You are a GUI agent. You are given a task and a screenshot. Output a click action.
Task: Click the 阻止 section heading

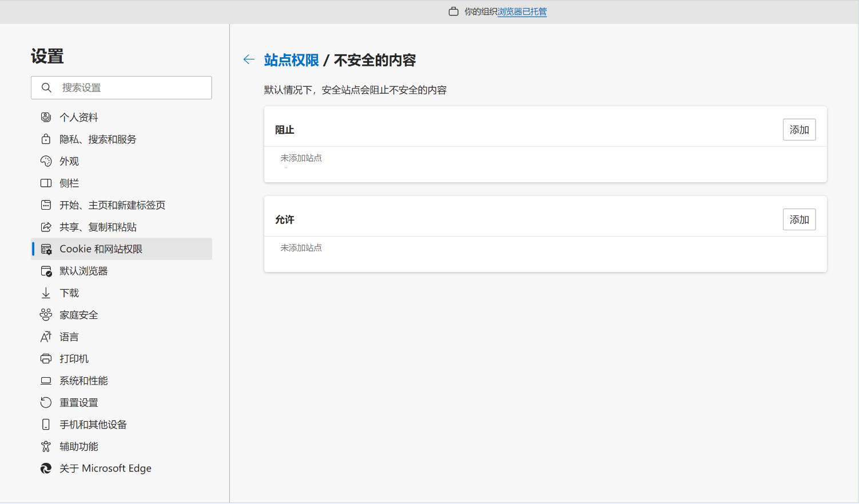click(285, 130)
